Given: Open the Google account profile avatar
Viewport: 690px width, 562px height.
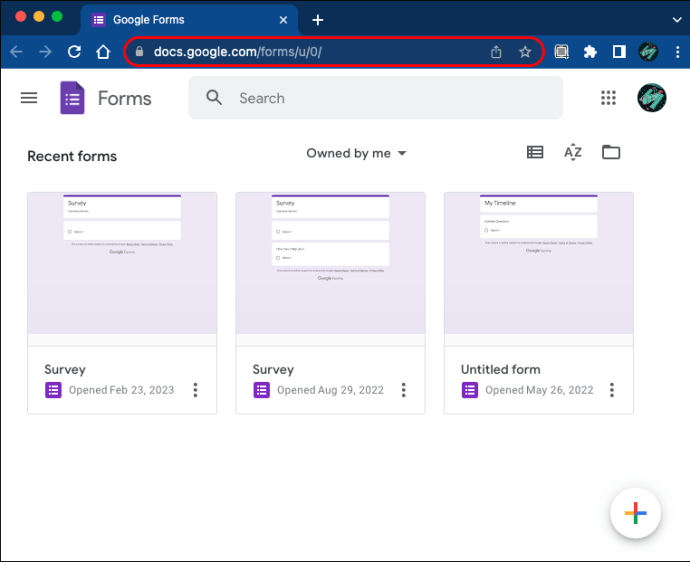Looking at the screenshot, I should pyautogui.click(x=652, y=98).
